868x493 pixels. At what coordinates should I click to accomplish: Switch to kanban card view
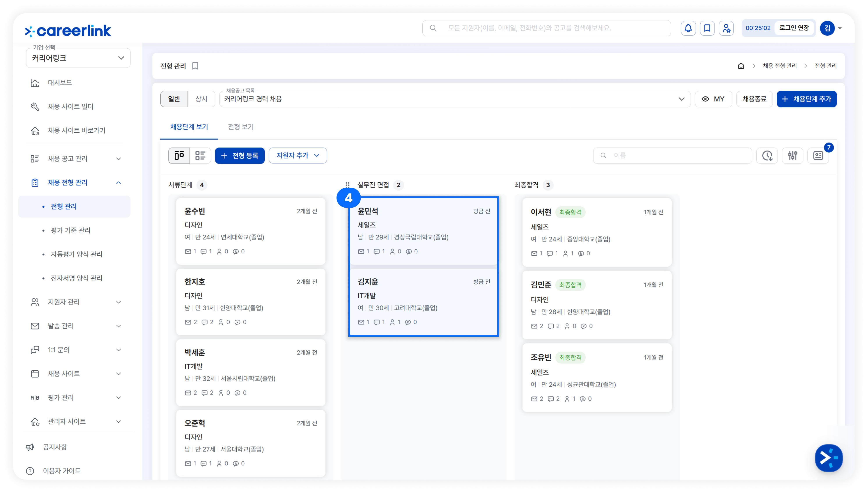click(x=179, y=155)
